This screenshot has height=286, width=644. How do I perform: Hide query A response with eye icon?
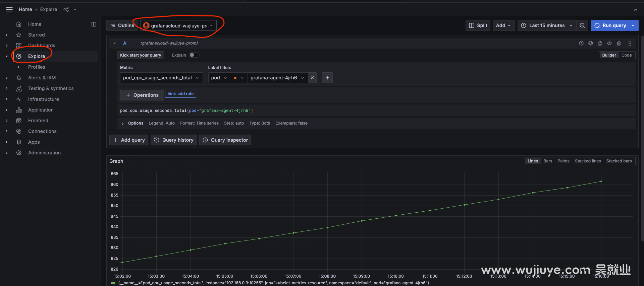point(609,43)
